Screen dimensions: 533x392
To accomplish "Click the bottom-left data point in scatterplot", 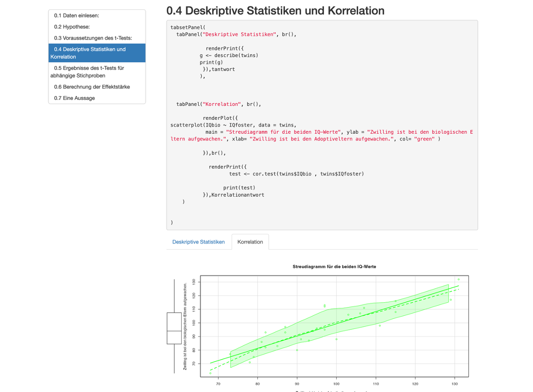I will [210, 373].
